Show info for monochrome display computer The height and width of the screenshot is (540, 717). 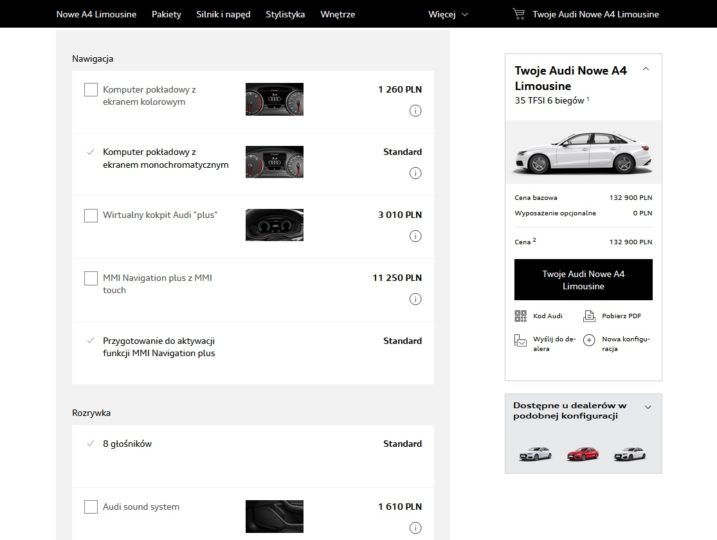[415, 173]
